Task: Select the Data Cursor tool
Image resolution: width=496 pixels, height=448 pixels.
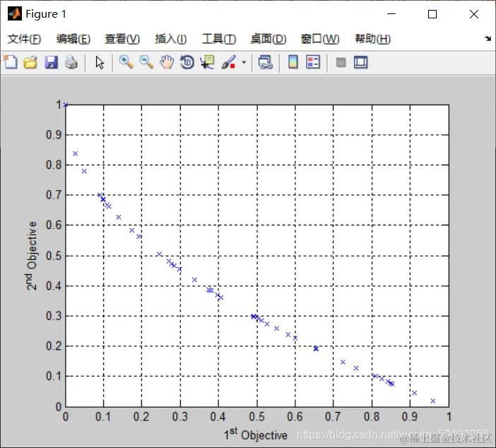Action: [207, 62]
